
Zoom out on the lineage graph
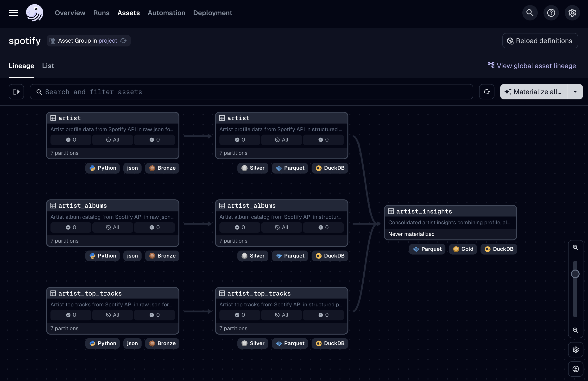(x=575, y=330)
